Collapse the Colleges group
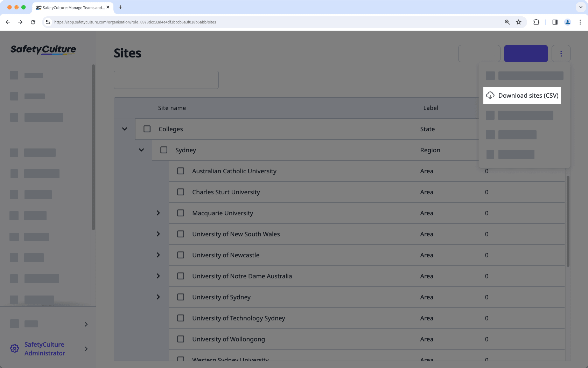This screenshot has width=588, height=368. (x=124, y=129)
